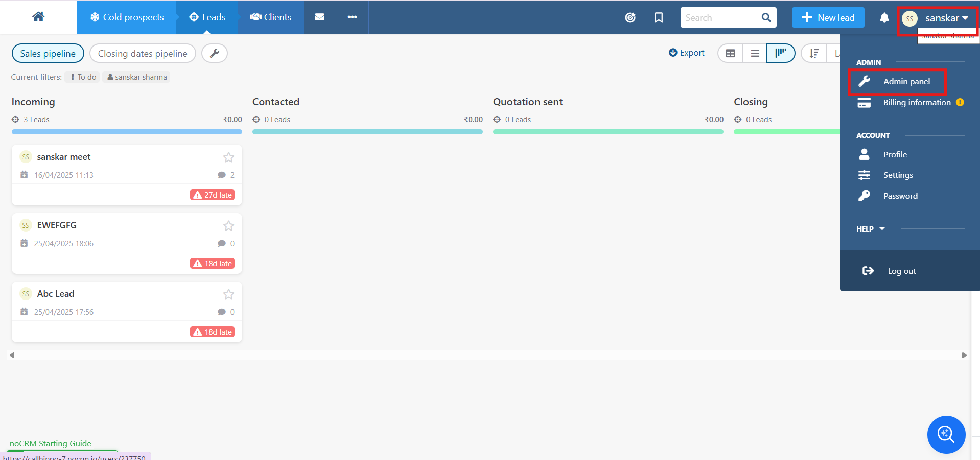Screen dimensions: 980x460
Task: Star the sanskar meet lead
Action: [x=228, y=157]
